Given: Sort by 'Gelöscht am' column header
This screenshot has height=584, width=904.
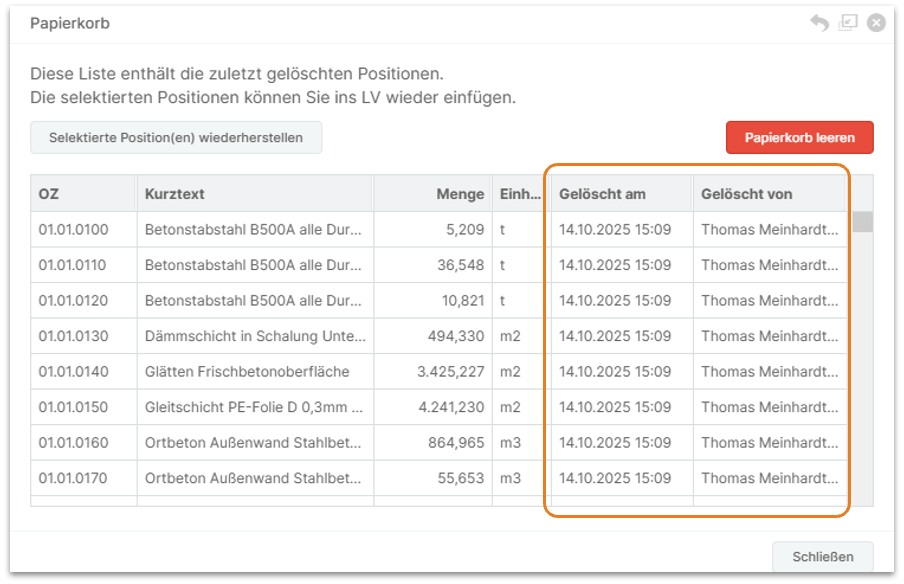Looking at the screenshot, I should click(x=620, y=194).
